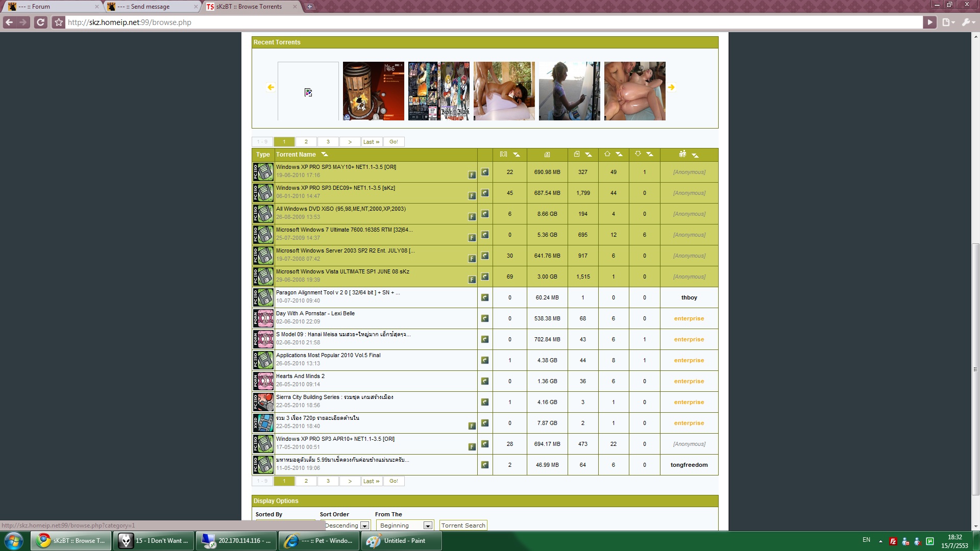Click download icon for Windows XP MAY10+ torrent

[485, 172]
